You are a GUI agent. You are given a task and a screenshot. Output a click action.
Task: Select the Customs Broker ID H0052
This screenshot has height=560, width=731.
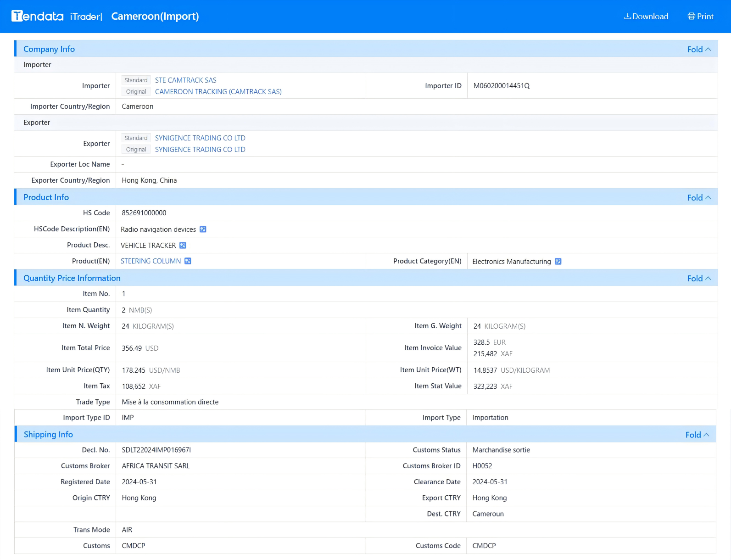[x=482, y=465]
